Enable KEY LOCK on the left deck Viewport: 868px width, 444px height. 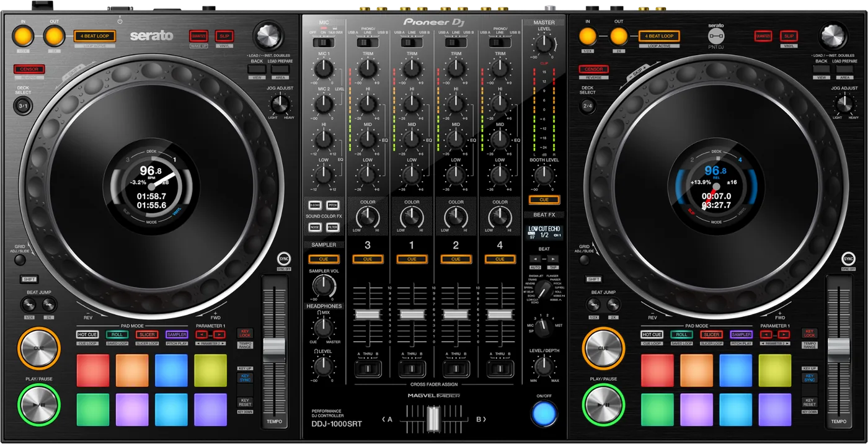[246, 334]
